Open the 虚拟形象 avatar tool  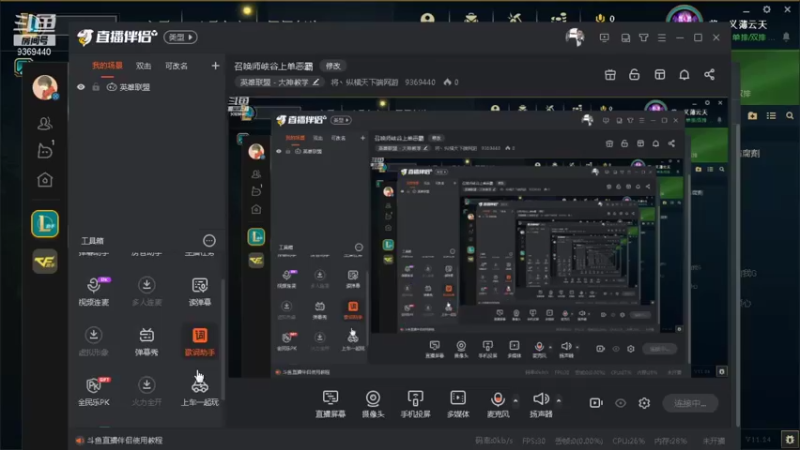pyautogui.click(x=93, y=341)
